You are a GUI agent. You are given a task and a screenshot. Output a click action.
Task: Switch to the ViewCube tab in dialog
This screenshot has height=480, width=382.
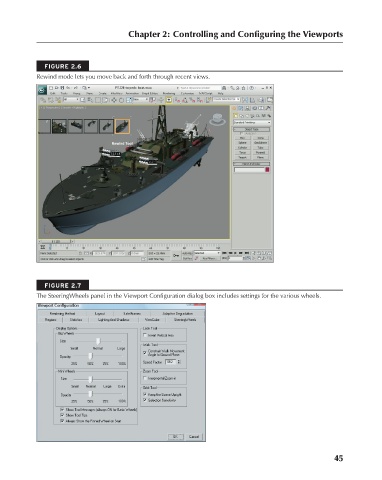(x=152, y=320)
